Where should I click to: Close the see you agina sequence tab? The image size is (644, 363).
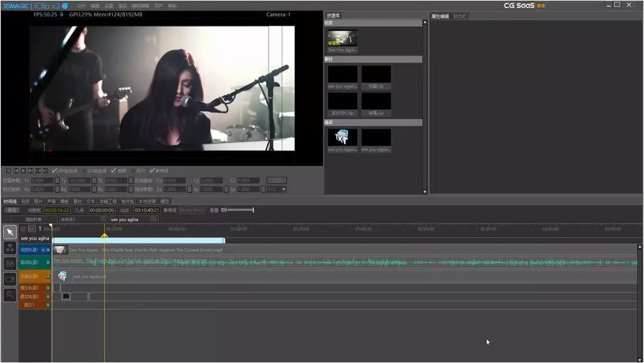(154, 220)
